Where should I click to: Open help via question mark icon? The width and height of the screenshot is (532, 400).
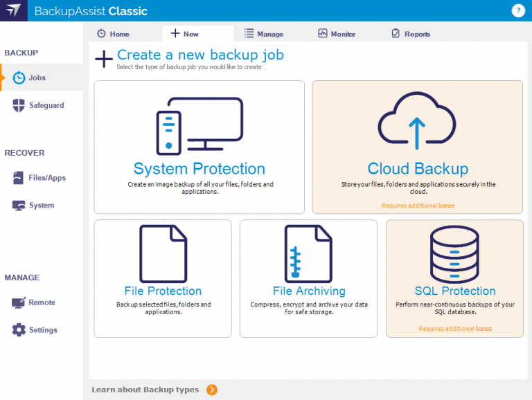click(517, 10)
